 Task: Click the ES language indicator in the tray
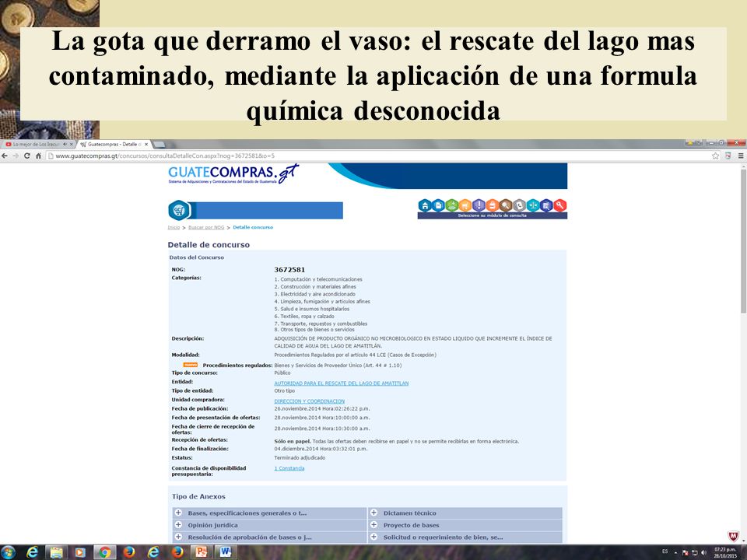(x=665, y=552)
